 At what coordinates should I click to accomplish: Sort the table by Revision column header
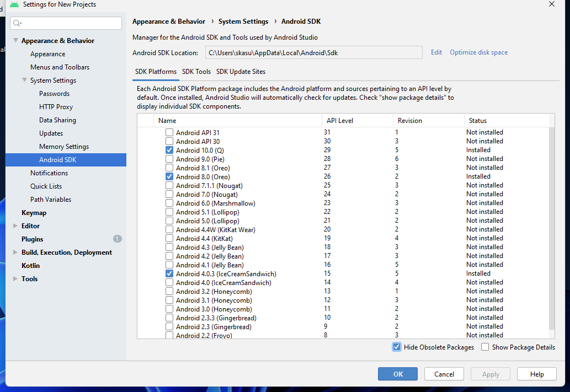click(x=429, y=121)
